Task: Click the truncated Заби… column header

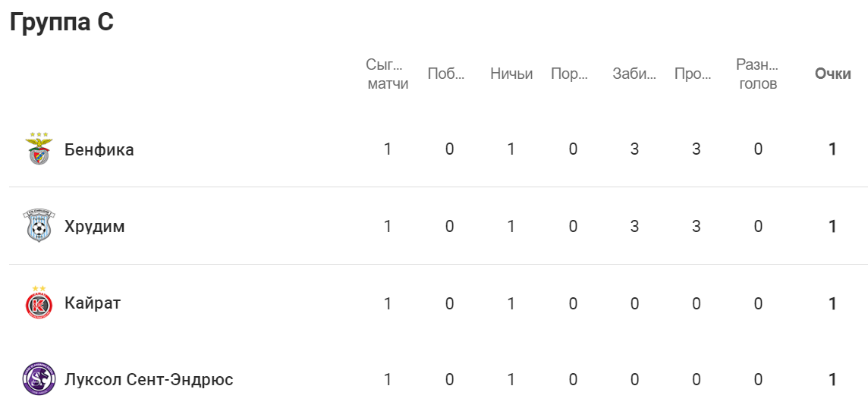Action: 634,74
